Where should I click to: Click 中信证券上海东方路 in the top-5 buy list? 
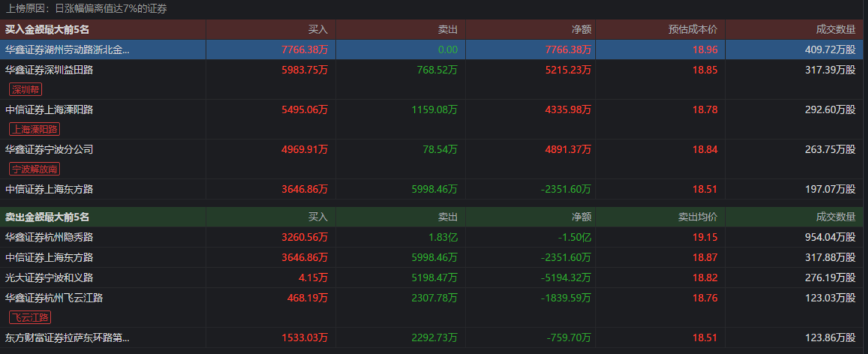49,189
